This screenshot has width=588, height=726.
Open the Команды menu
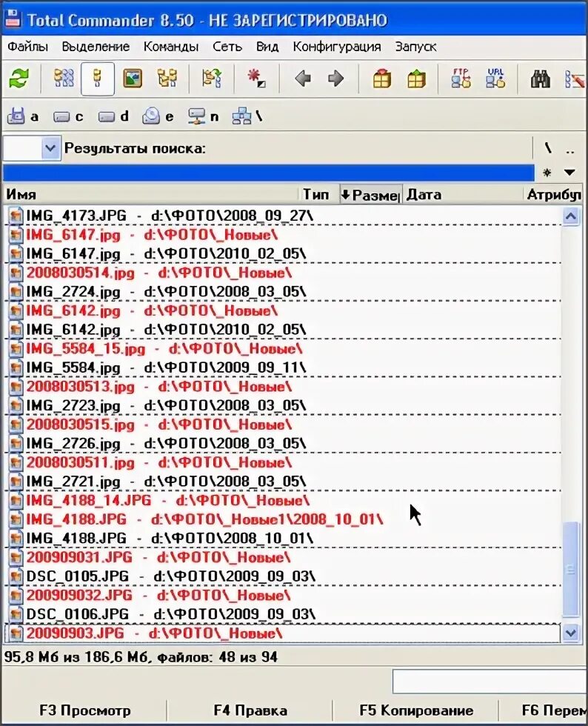point(171,47)
